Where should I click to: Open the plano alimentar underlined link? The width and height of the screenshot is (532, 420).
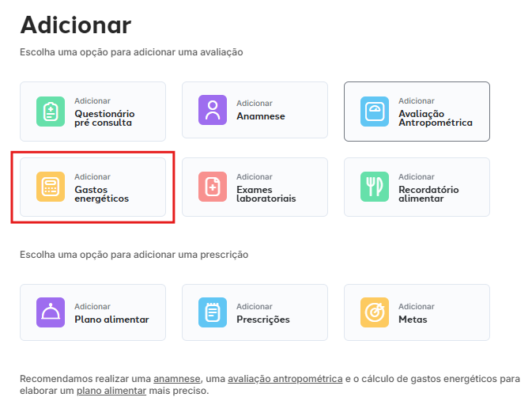coord(111,391)
